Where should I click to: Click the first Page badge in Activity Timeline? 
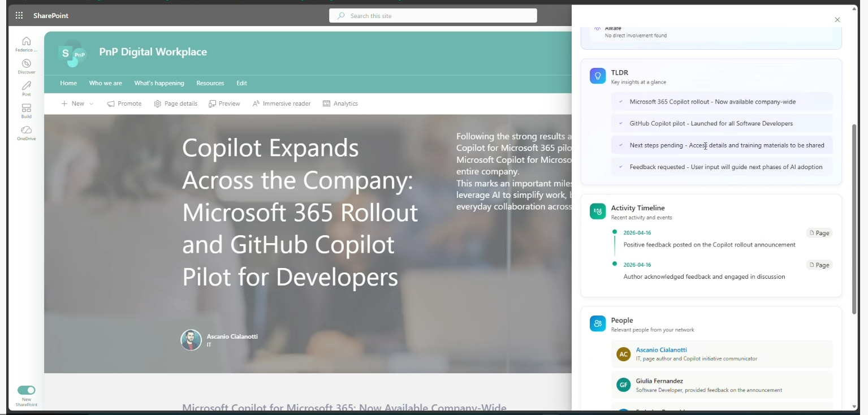pos(819,233)
